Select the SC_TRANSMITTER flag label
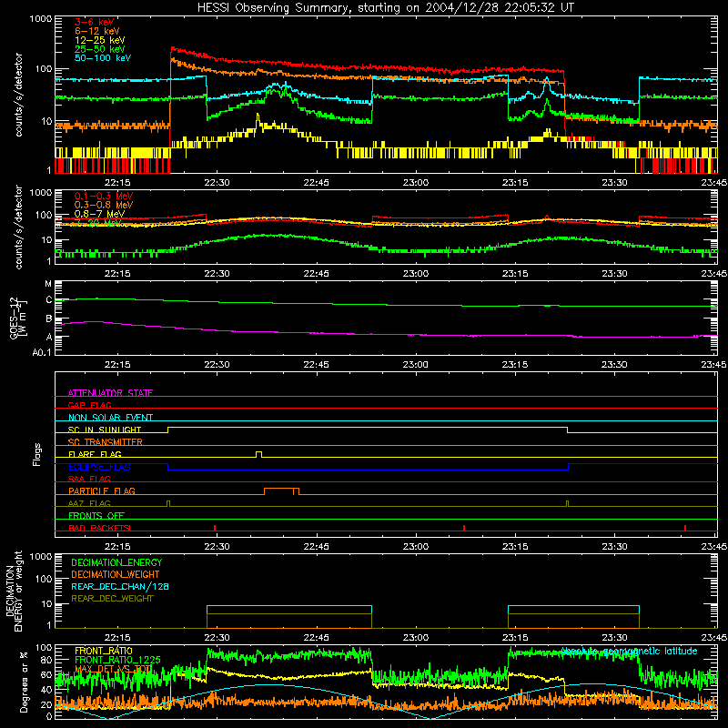 click(x=106, y=441)
